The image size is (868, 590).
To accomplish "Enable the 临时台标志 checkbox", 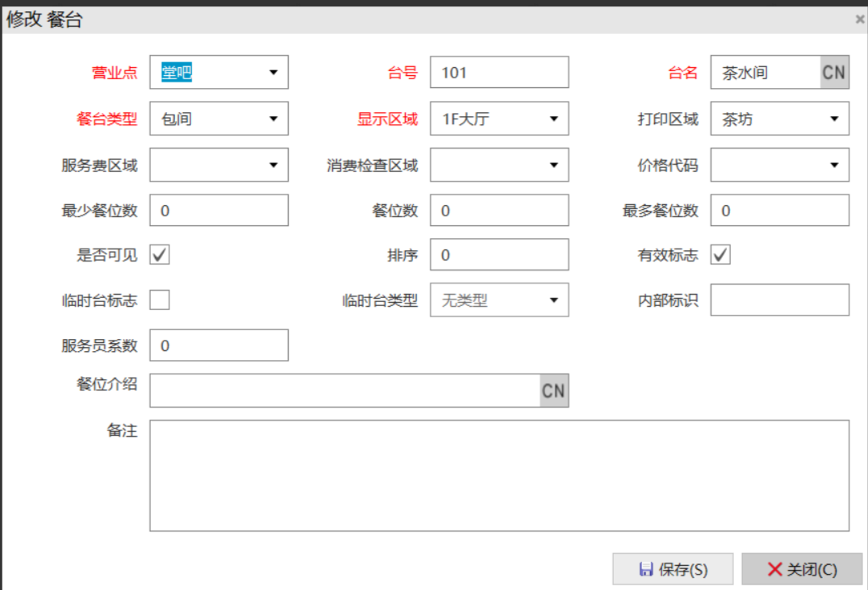I will (160, 300).
